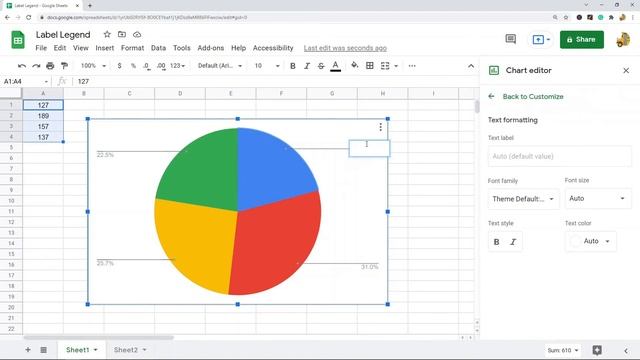Open the Chart editor Font size Auto dropdown

(598, 198)
